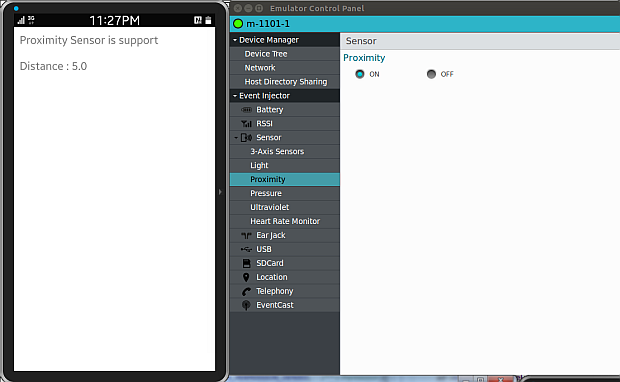Viewport: 620px width, 382px height.
Task: Open the EventCast label
Action: click(x=275, y=305)
